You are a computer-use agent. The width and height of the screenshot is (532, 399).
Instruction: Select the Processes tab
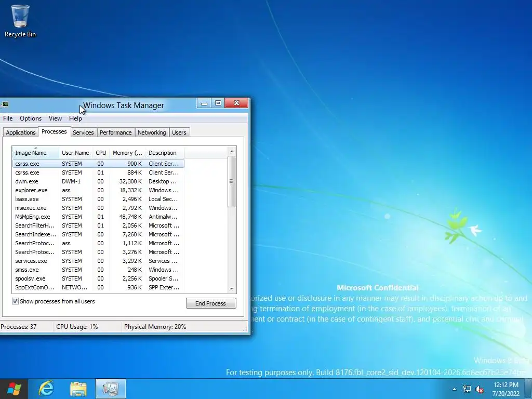click(x=54, y=131)
